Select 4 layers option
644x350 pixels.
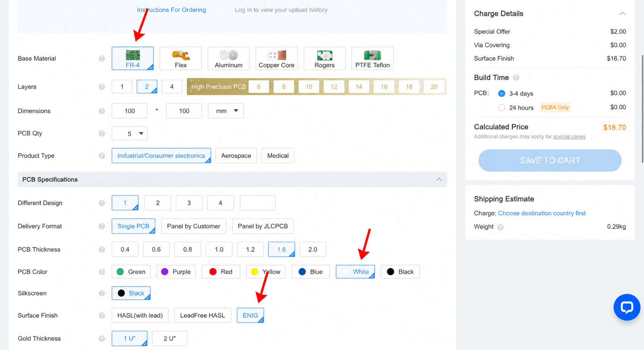(x=172, y=87)
